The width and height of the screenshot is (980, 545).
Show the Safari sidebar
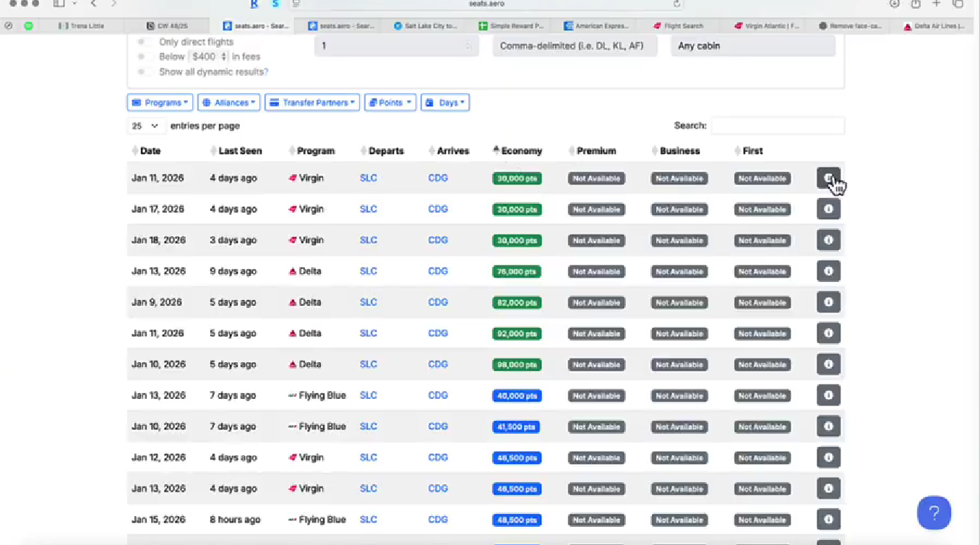(59, 4)
